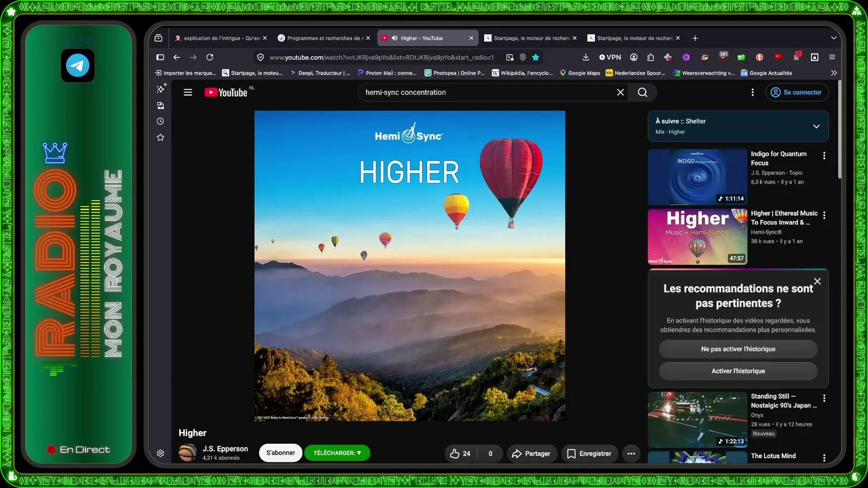The image size is (868, 488).
Task: Switch to the second Startpage tab
Action: [x=634, y=38]
